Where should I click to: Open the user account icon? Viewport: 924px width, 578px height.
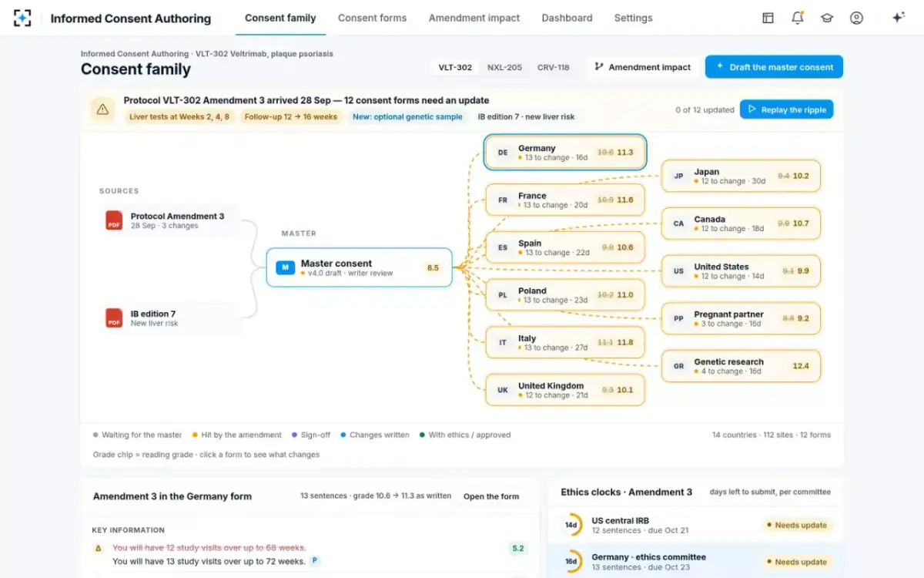856,18
